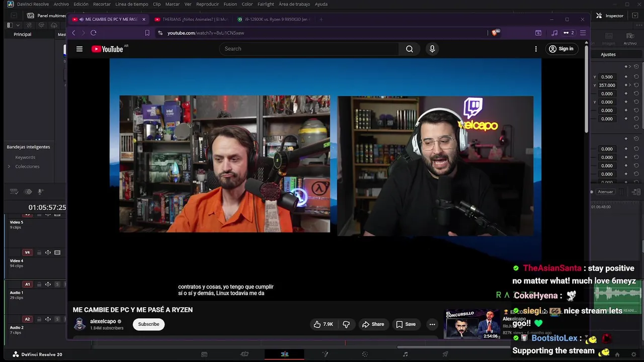Save the video to a playlist
Viewport: 644px width, 362px height.
[406, 324]
